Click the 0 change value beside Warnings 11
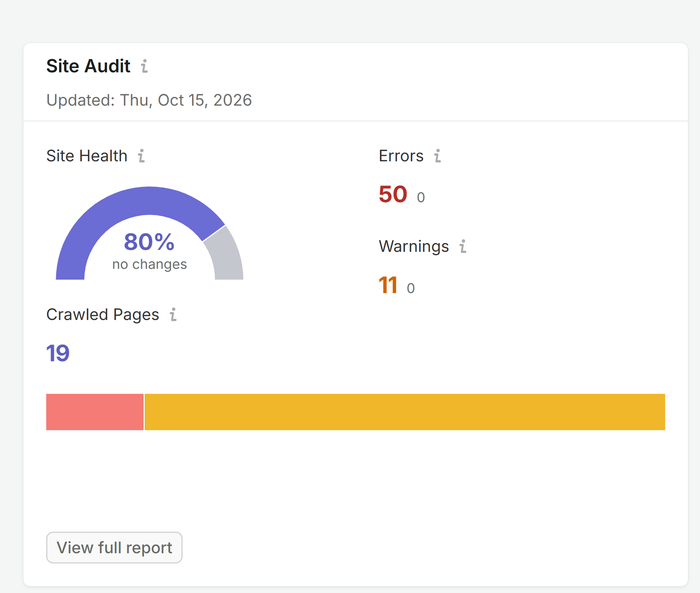 point(411,288)
